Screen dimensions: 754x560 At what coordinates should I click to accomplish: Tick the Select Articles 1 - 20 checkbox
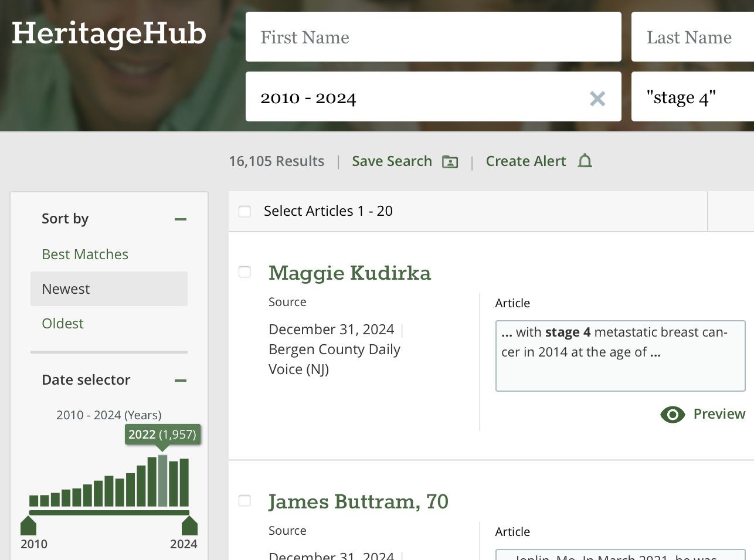(x=245, y=211)
